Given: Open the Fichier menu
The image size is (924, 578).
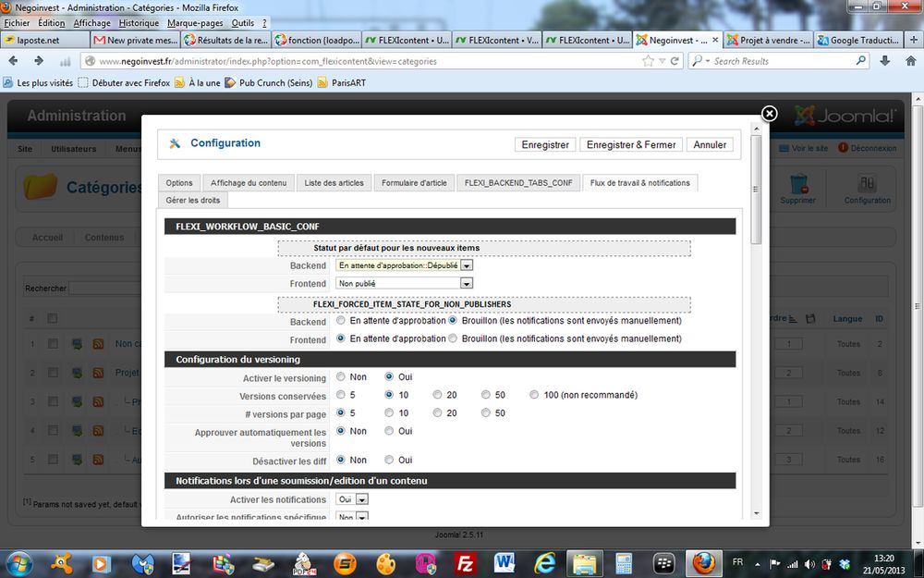Looking at the screenshot, I should 17,23.
